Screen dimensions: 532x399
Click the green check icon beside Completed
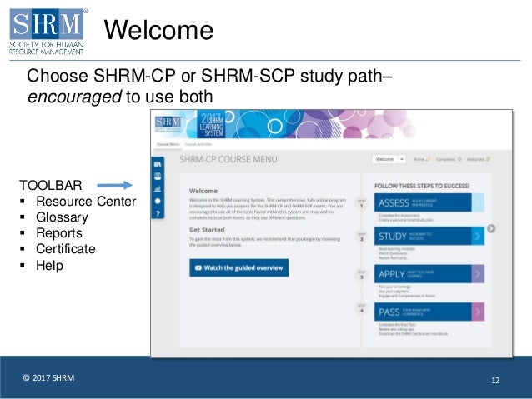pos(459,159)
